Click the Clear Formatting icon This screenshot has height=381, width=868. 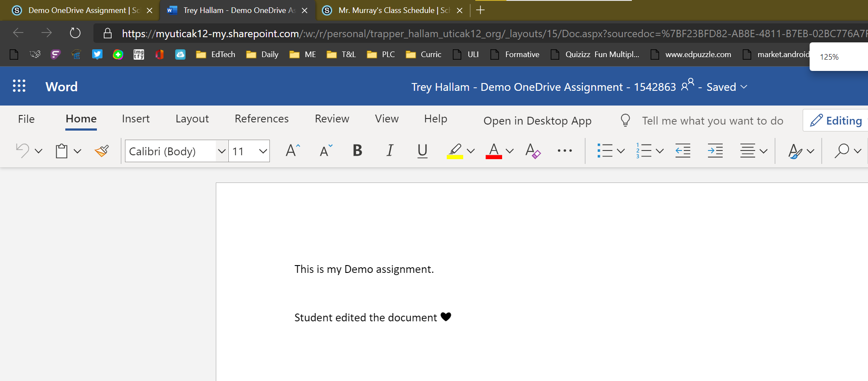(x=532, y=151)
